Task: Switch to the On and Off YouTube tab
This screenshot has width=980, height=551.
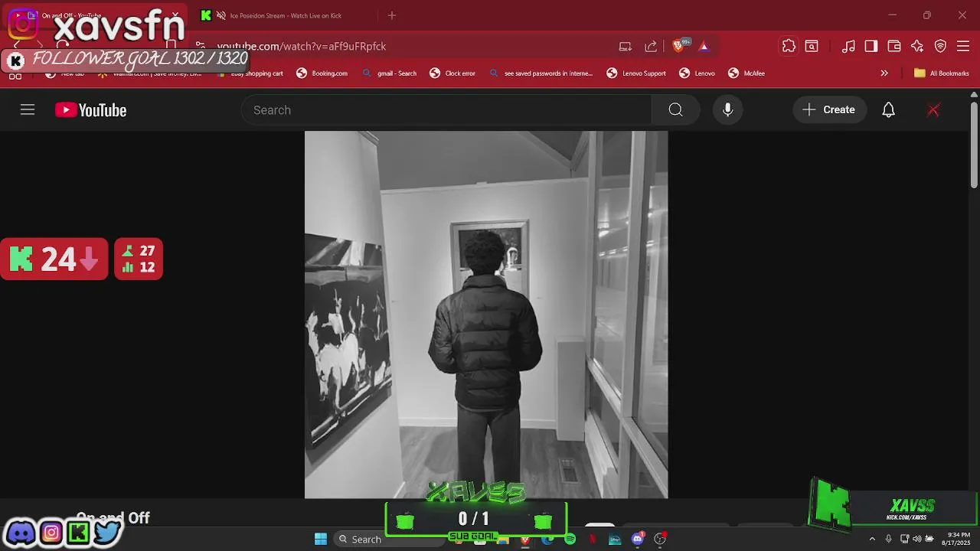Action: click(96, 15)
